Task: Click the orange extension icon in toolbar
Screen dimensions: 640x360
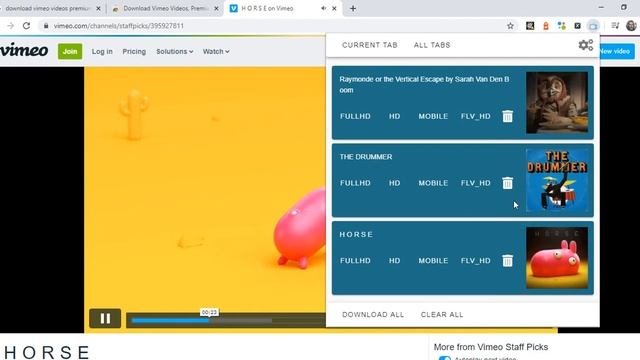Action: pos(546,26)
